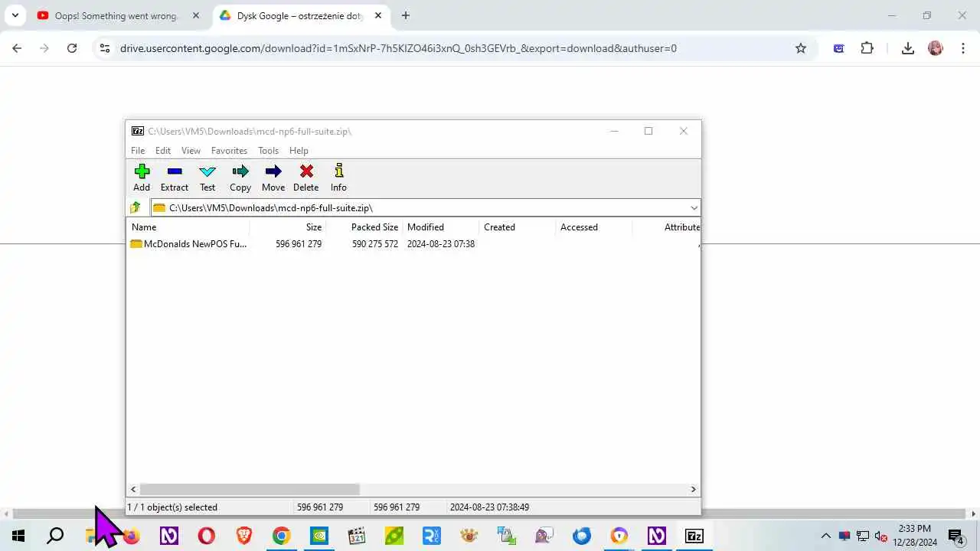The image size is (980, 551).
Task: Open the Tools menu
Action: pos(268,151)
